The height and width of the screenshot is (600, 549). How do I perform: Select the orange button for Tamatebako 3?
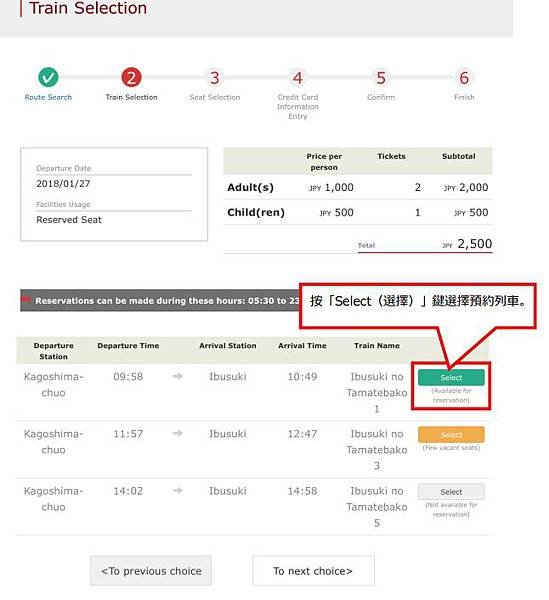(451, 435)
